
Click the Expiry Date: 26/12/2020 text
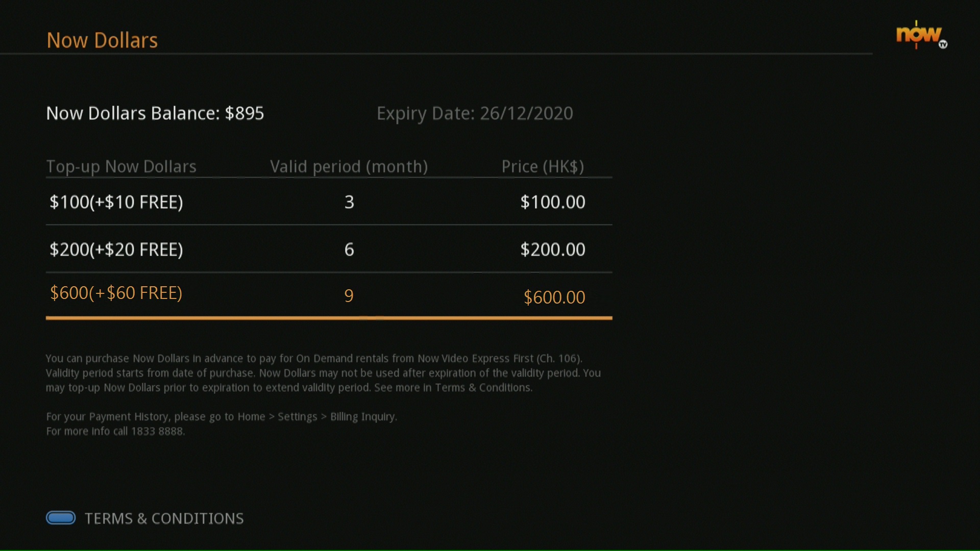click(x=475, y=114)
